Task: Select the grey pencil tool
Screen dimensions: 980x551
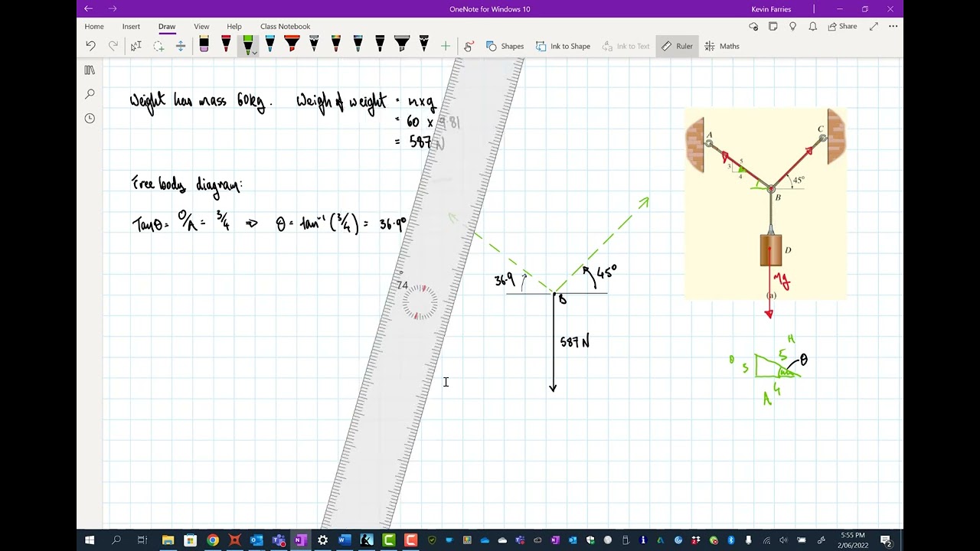Action: (x=314, y=45)
